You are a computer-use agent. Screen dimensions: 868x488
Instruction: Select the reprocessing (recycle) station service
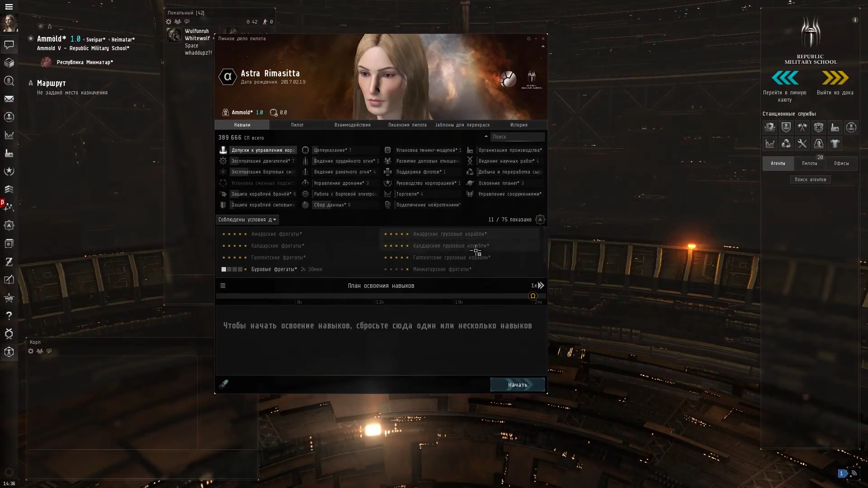pos(786,144)
